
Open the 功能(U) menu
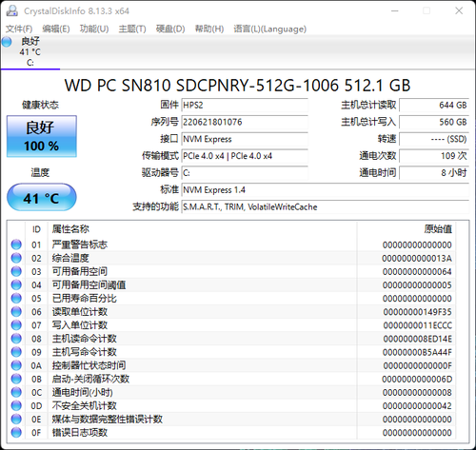(94, 29)
